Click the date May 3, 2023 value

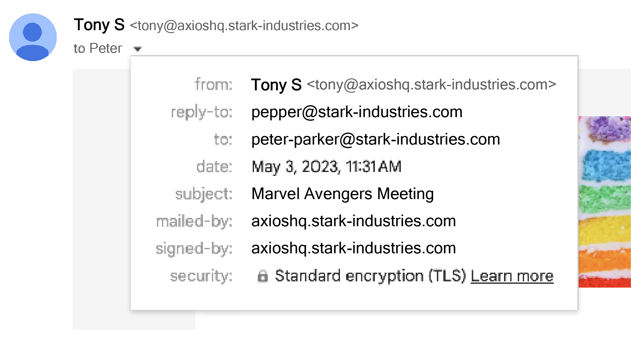tap(326, 167)
